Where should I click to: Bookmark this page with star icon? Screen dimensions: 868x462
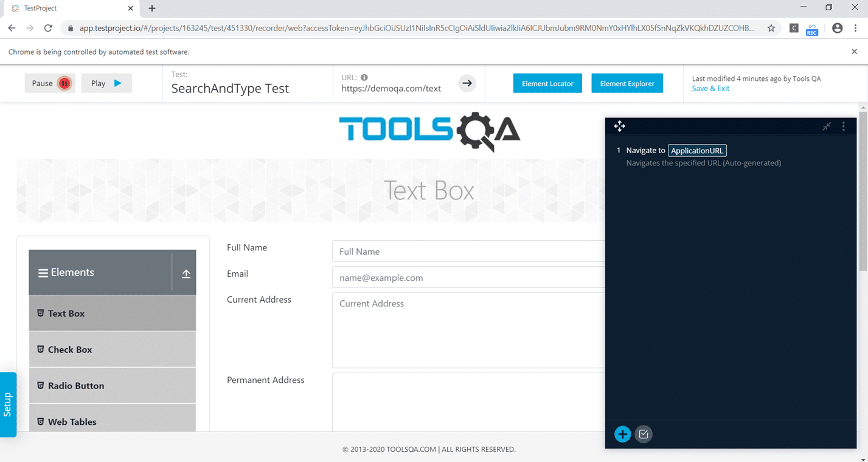pyautogui.click(x=771, y=28)
